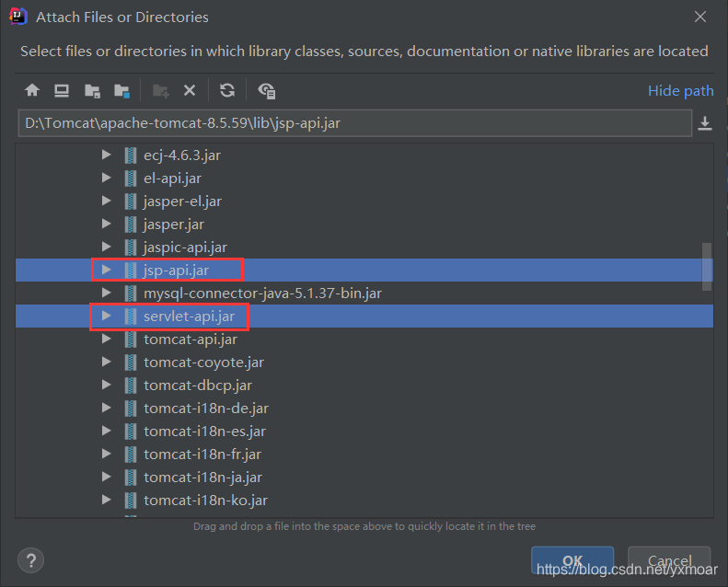The image size is (728, 587).
Task: Expand el-api.jar node
Action: coord(107,178)
